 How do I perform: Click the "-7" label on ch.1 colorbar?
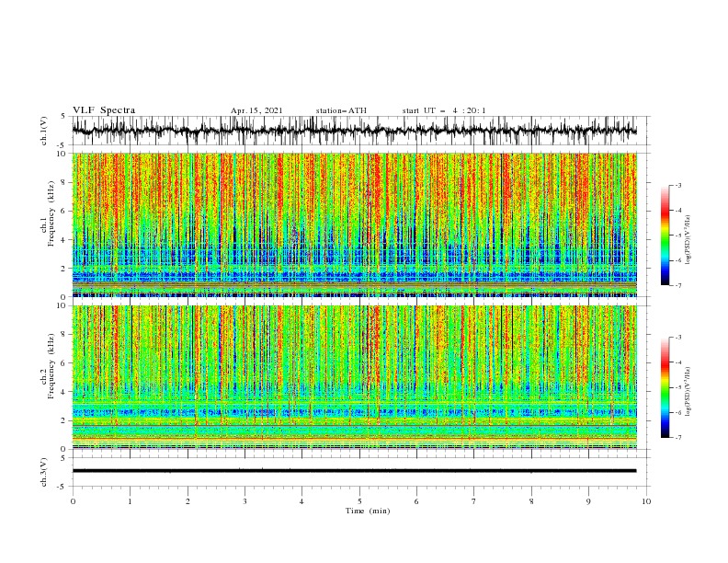click(678, 285)
